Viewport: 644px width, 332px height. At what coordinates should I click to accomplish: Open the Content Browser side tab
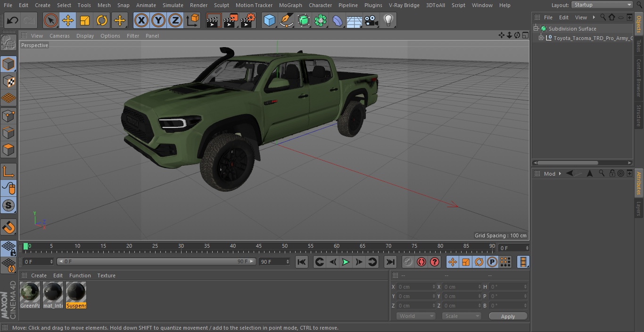(x=639, y=78)
